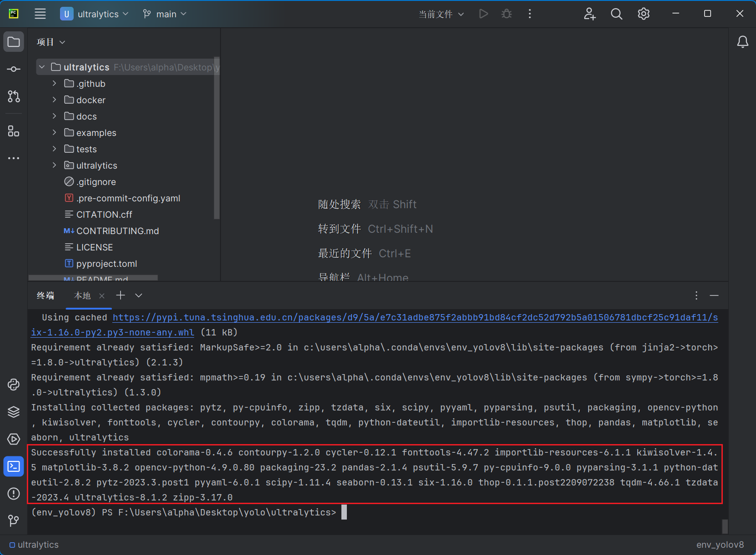Open the Commit tool window icon
756x555 pixels.
(14, 69)
